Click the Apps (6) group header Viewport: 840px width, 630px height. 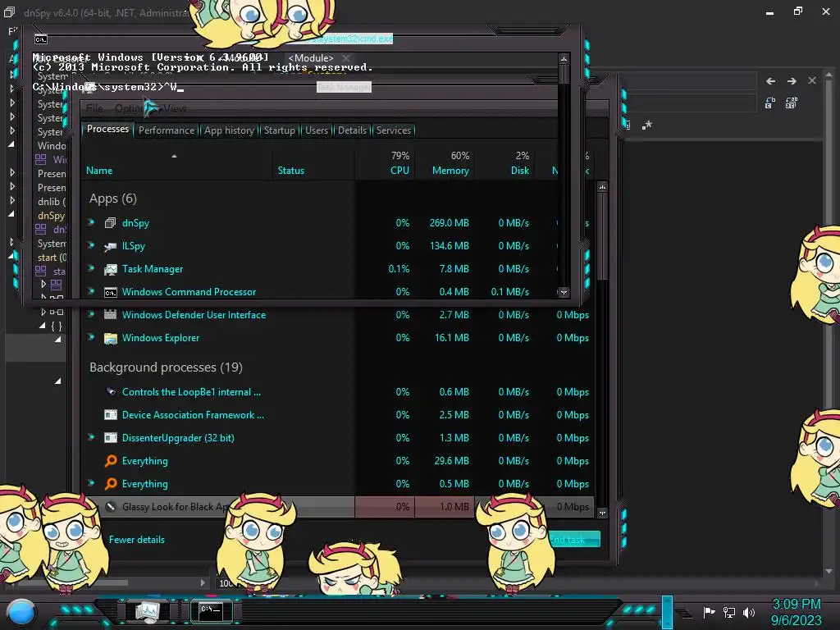click(x=113, y=199)
